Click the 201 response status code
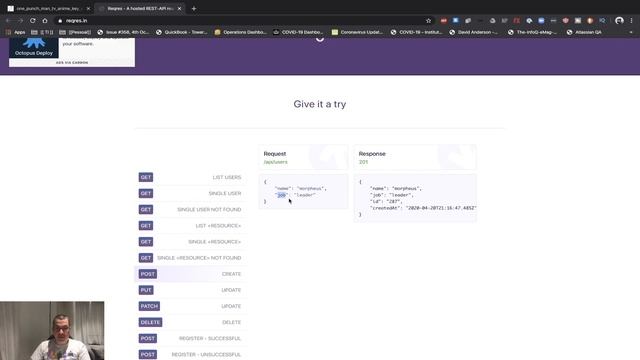The width and height of the screenshot is (640, 360). click(363, 162)
